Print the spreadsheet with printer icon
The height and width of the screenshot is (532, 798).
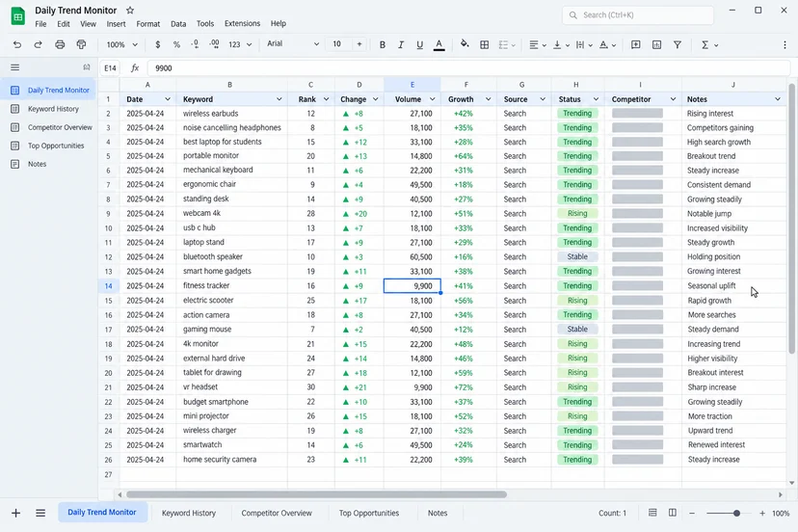click(x=60, y=44)
